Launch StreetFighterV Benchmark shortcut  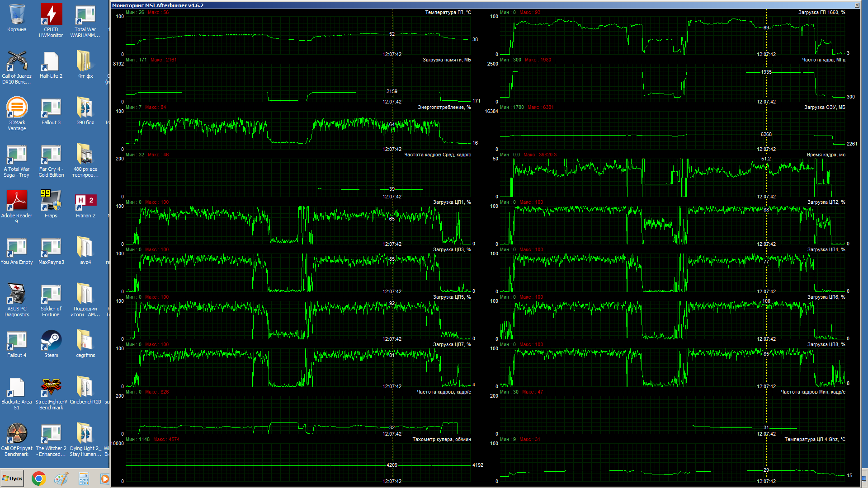tap(51, 388)
